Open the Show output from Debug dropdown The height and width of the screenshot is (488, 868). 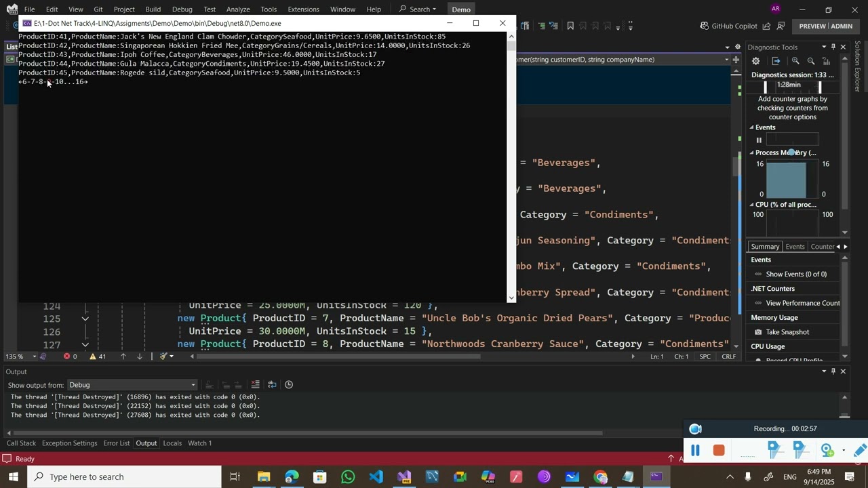(x=132, y=385)
